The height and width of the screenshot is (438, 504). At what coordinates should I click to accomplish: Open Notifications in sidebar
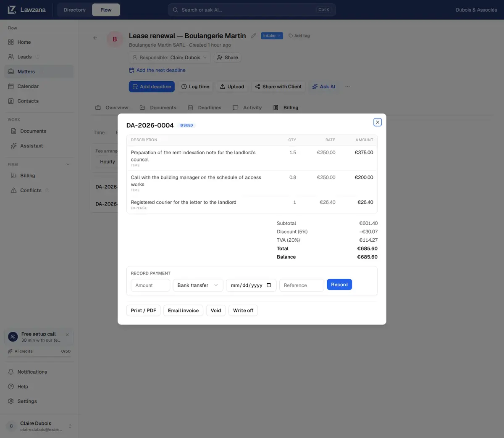(39, 372)
